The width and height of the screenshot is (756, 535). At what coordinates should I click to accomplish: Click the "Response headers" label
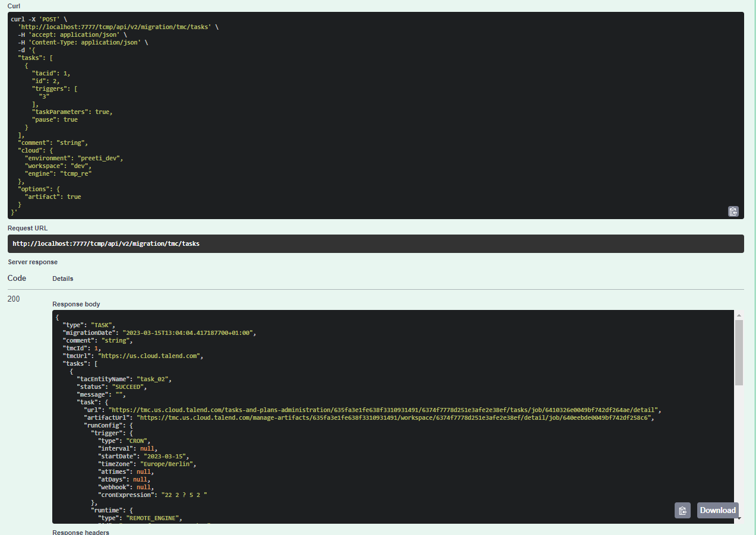(x=80, y=532)
